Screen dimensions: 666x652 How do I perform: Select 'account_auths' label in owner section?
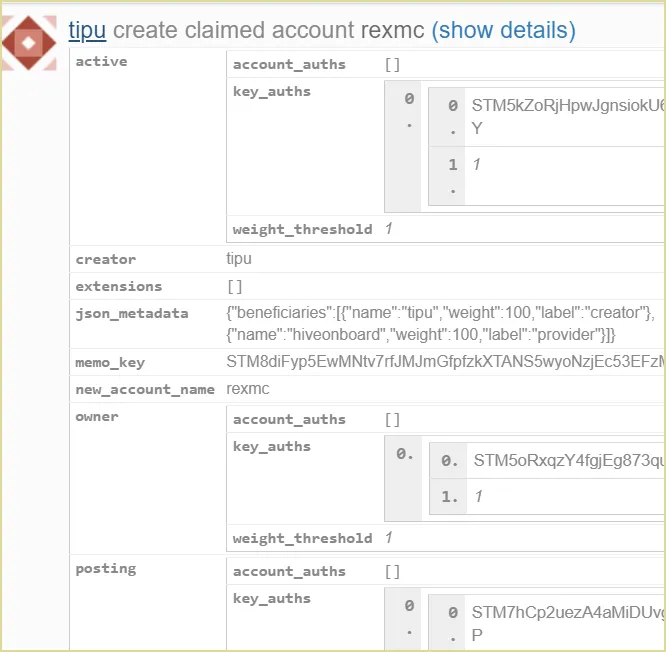pyautogui.click(x=289, y=420)
